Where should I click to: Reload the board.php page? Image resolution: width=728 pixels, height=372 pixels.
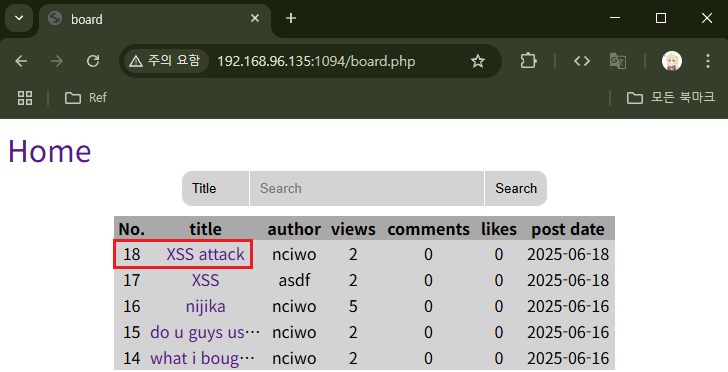tap(93, 61)
